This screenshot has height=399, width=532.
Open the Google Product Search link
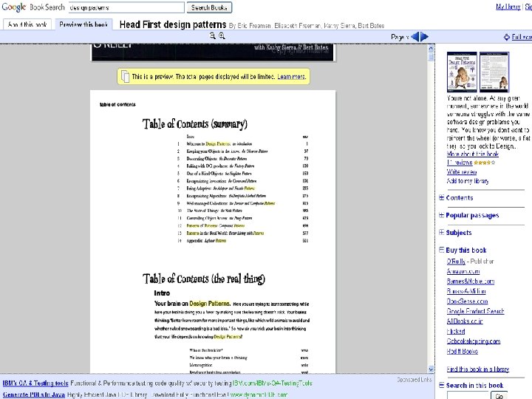(x=475, y=311)
